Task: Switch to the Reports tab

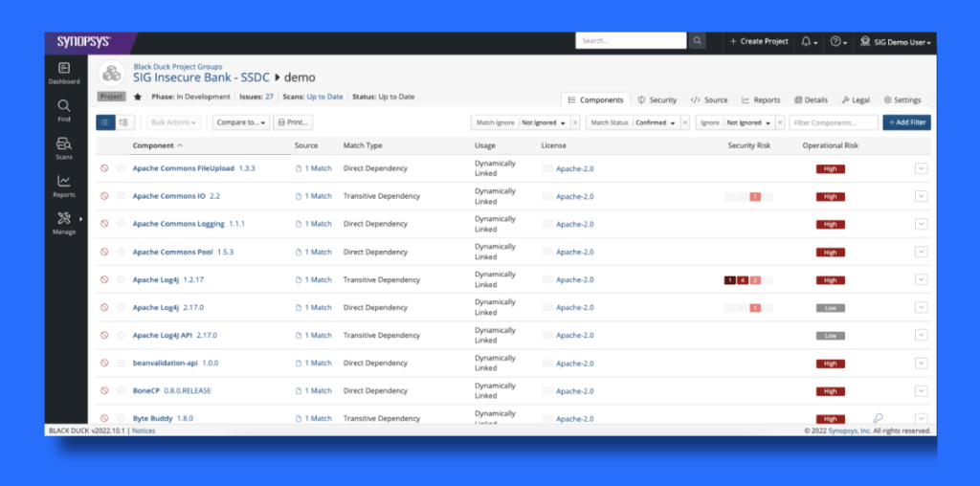Action: [x=761, y=99]
